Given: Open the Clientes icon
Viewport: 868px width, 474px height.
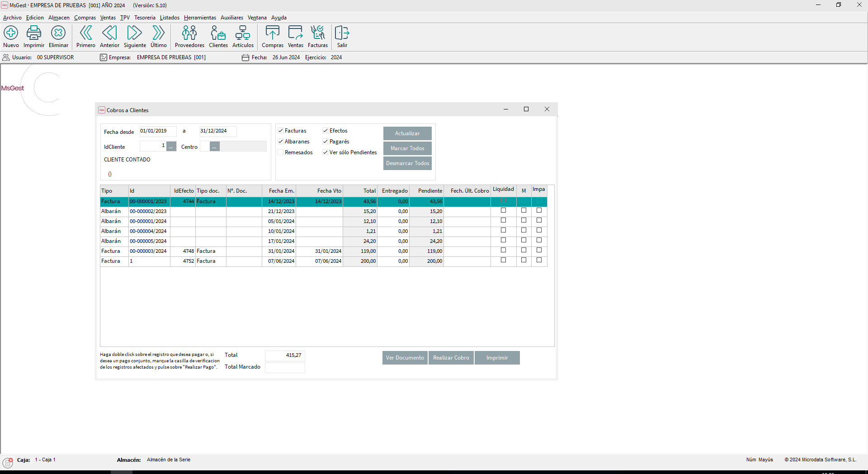Looking at the screenshot, I should click(218, 37).
